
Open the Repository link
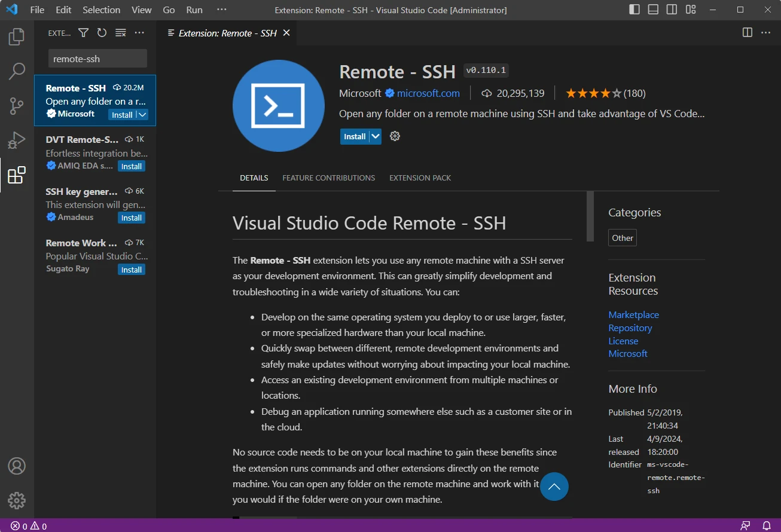point(630,328)
